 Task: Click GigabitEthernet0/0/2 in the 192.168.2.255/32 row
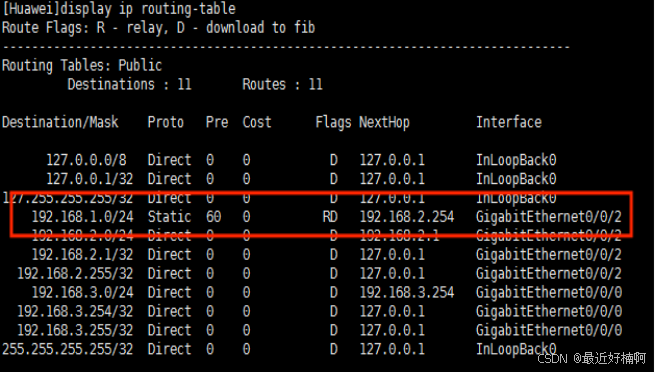549,274
